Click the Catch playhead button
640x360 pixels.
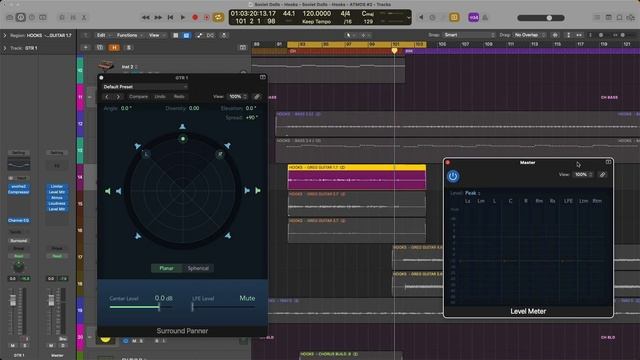pos(224,36)
